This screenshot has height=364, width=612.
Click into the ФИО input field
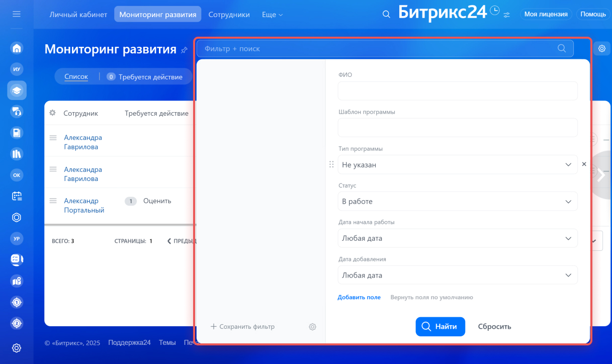[x=458, y=91]
